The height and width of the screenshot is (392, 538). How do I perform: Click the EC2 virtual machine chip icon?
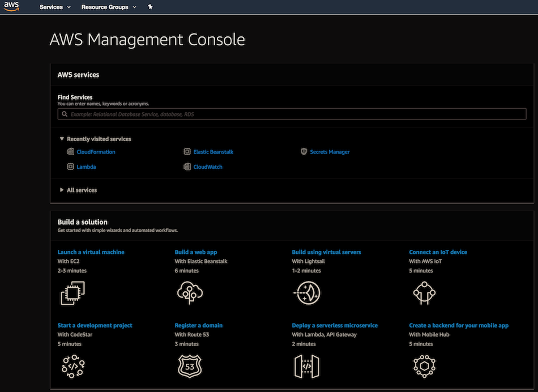(72, 293)
